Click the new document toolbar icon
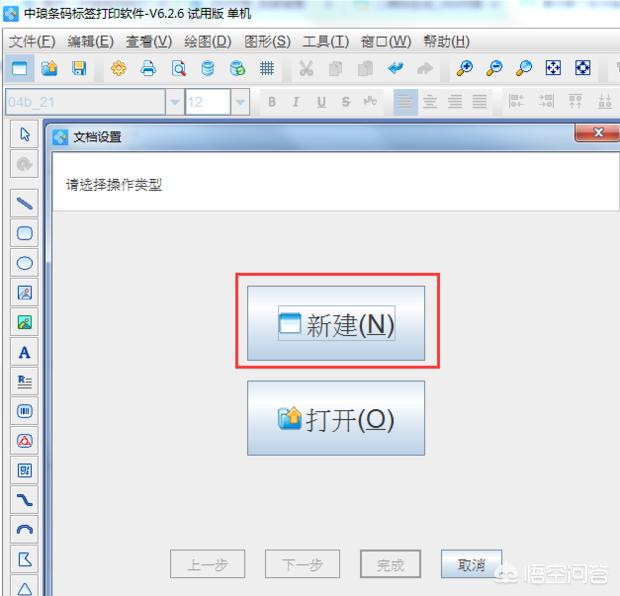The width and height of the screenshot is (620, 596). [19, 69]
